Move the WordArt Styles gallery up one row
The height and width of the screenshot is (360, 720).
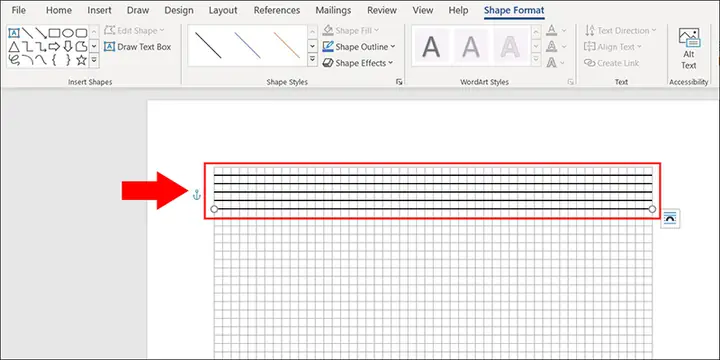[x=536, y=32]
